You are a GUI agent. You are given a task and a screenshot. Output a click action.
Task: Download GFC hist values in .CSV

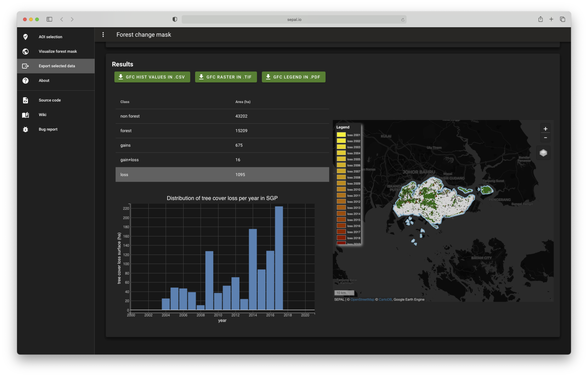tap(152, 77)
